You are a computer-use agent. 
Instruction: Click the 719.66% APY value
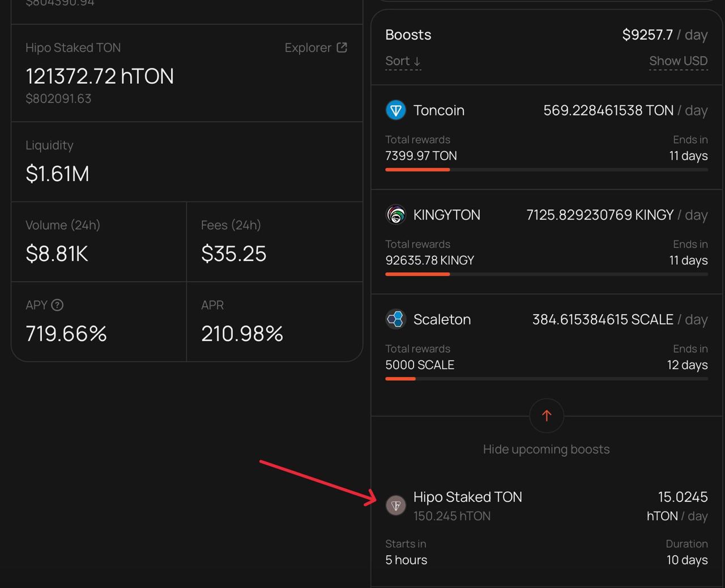point(66,333)
